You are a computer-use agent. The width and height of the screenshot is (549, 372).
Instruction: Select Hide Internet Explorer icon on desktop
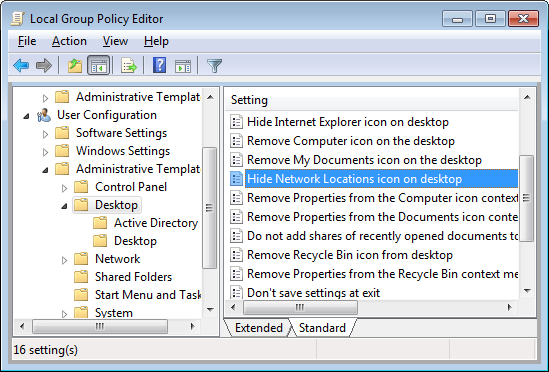pos(348,122)
